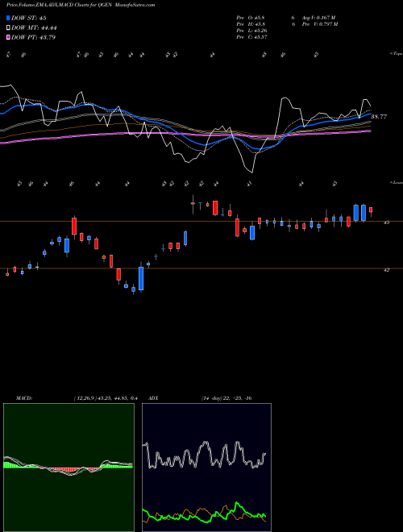
Task: Click the 'Pre H: 45.8' value
Action: click(251, 24)
